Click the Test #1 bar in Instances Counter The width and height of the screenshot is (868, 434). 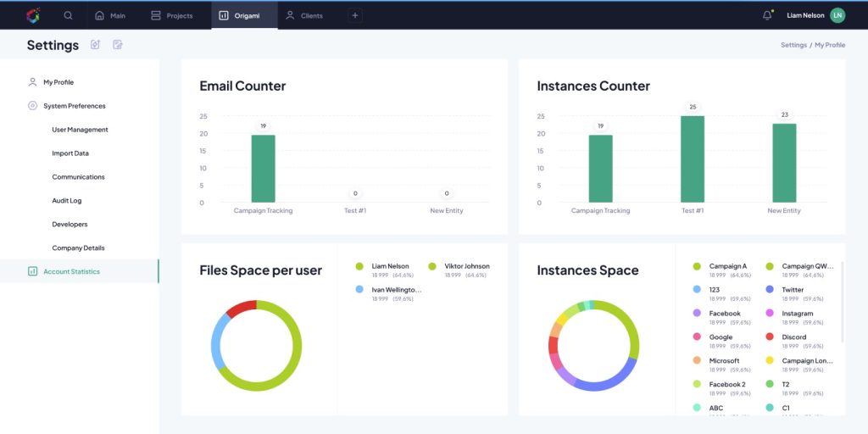point(693,159)
